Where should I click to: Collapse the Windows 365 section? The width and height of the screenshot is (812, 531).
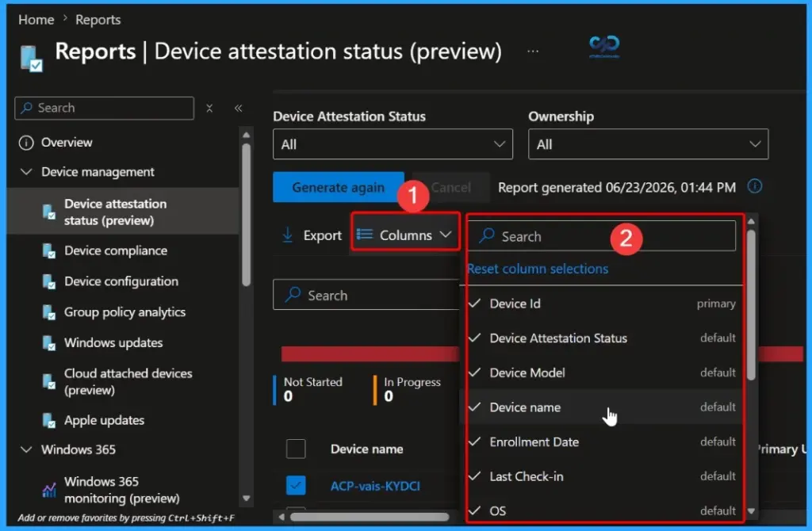click(26, 449)
